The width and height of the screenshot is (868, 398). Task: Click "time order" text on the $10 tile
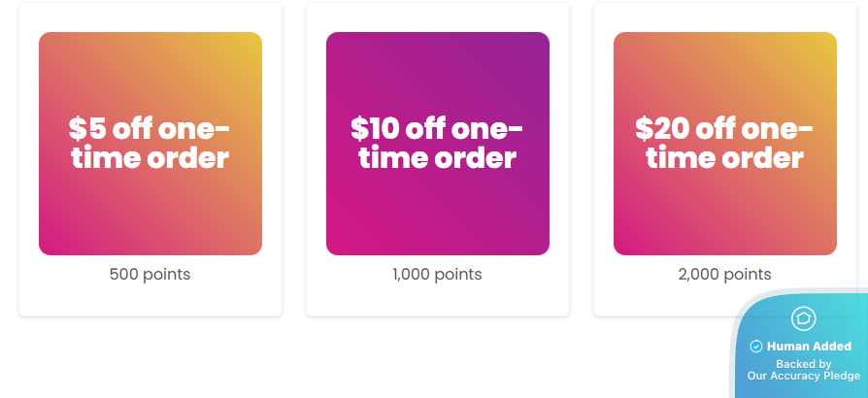click(x=438, y=158)
